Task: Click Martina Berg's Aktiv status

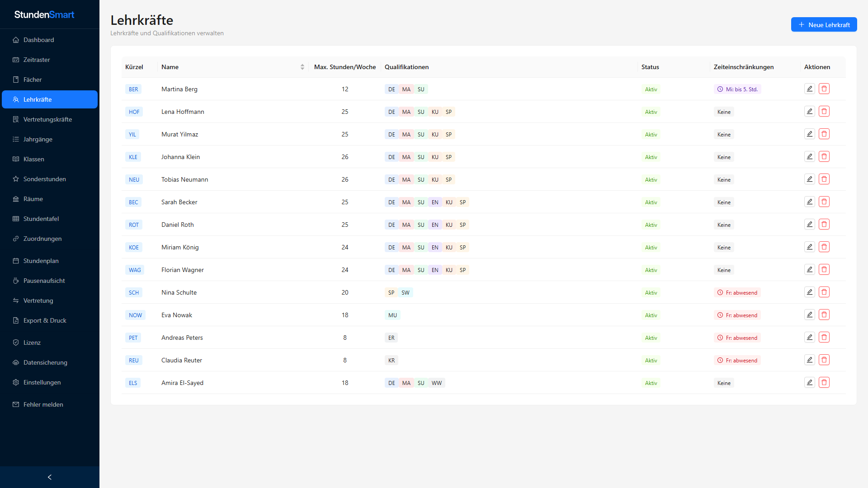Action: pos(651,89)
